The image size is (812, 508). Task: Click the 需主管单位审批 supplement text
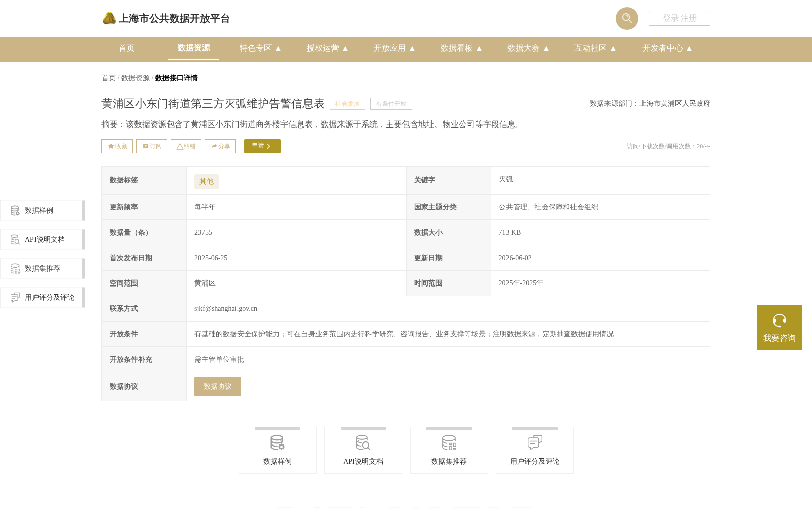(219, 359)
